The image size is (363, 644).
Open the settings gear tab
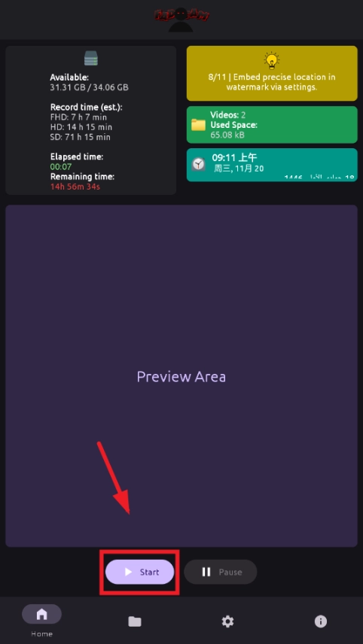[227, 621]
